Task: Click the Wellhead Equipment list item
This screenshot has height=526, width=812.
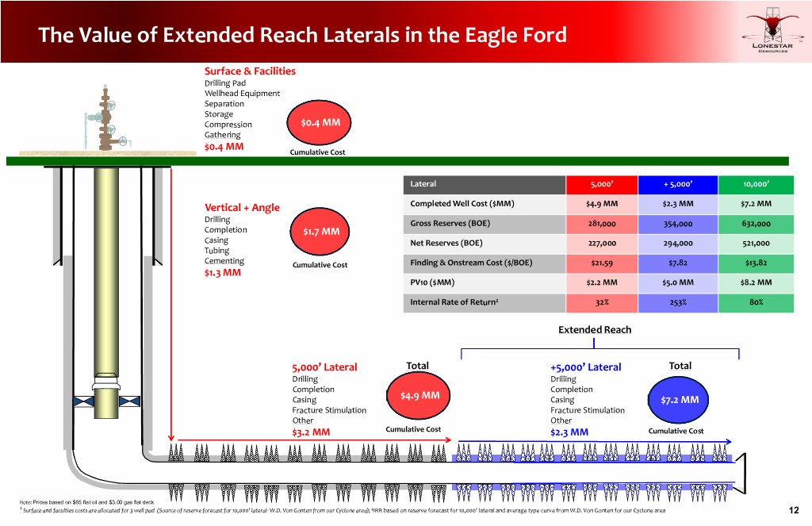Action: 242,94
